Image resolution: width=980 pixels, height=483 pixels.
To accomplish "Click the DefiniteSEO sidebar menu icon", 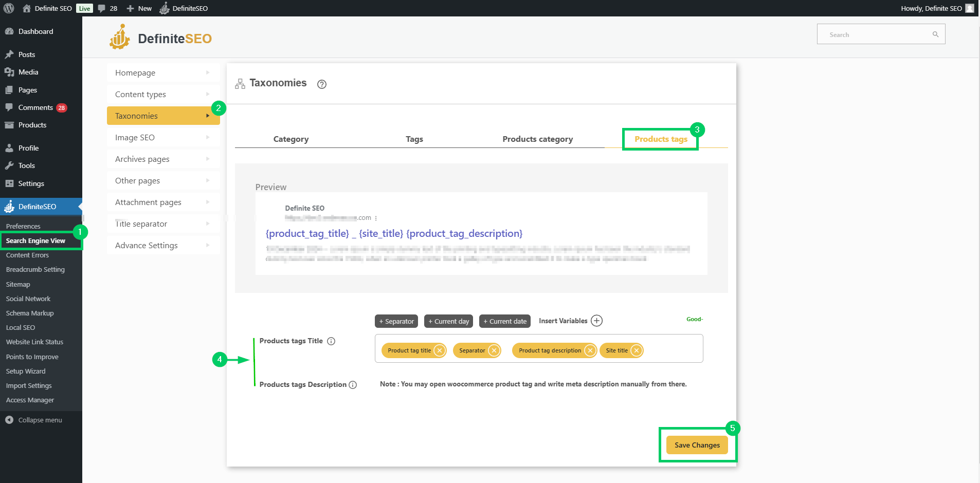I will (9, 207).
